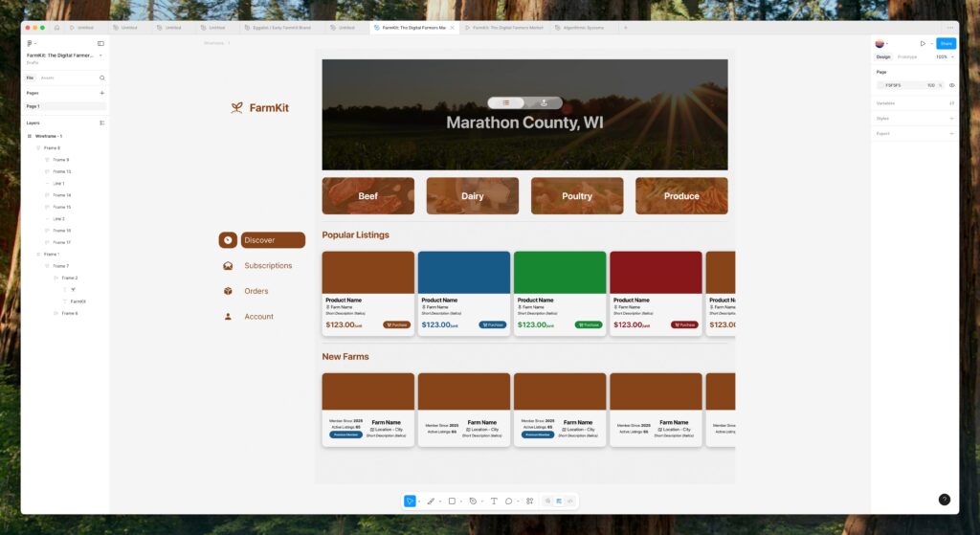Image resolution: width=980 pixels, height=535 pixels.
Task: Expand the Frame 1 layer
Action: [38, 255]
